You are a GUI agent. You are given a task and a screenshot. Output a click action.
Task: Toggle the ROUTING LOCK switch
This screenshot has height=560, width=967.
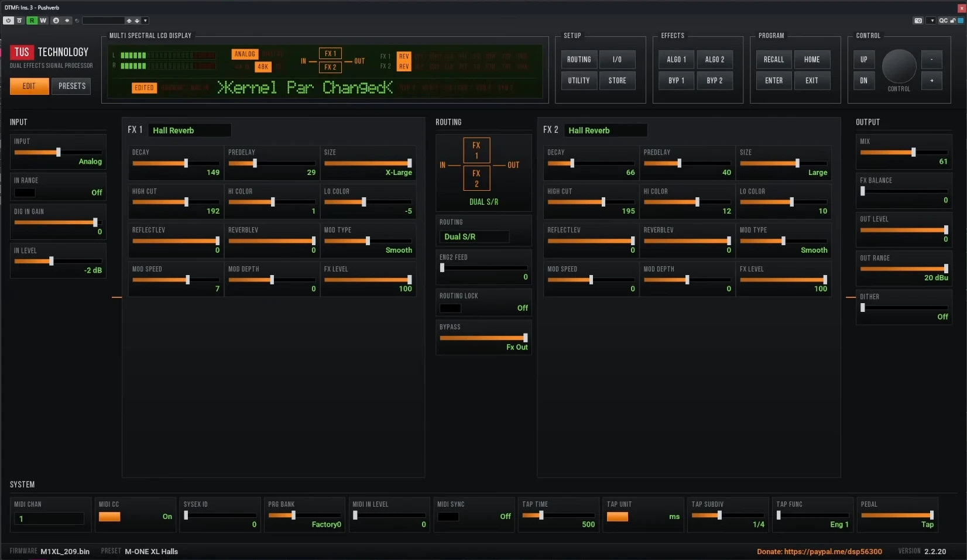450,308
